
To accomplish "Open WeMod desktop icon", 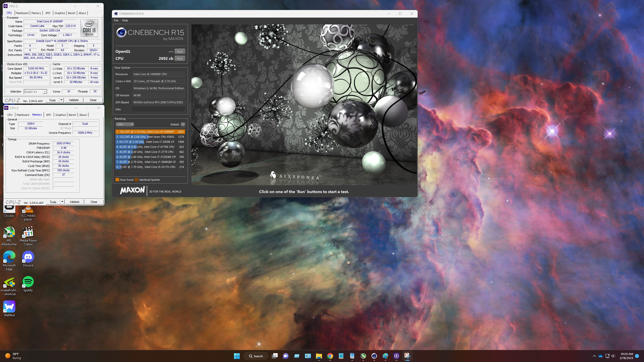I will point(9,309).
